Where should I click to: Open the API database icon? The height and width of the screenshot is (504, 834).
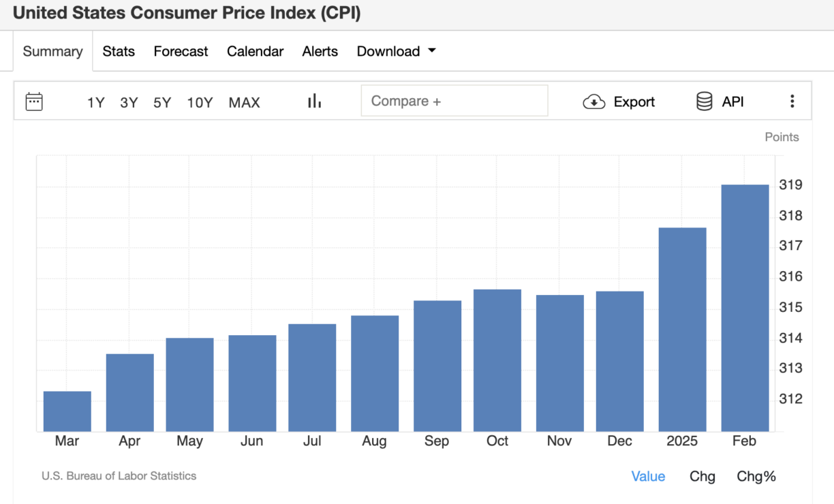pyautogui.click(x=703, y=101)
